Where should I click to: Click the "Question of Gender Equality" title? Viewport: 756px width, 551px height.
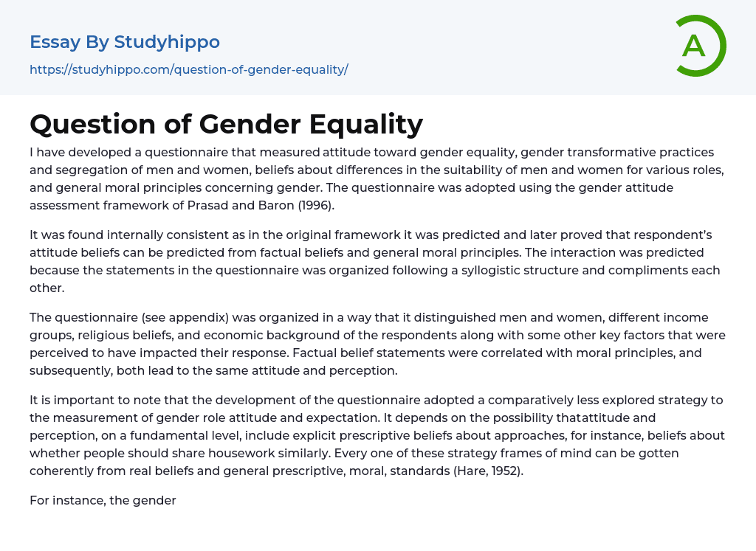pyautogui.click(x=226, y=124)
